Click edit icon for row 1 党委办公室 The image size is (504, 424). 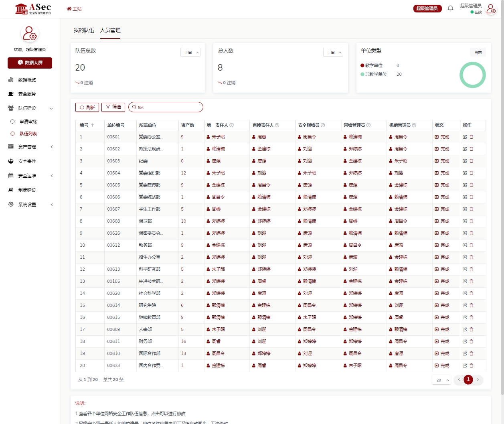pyautogui.click(x=465, y=137)
